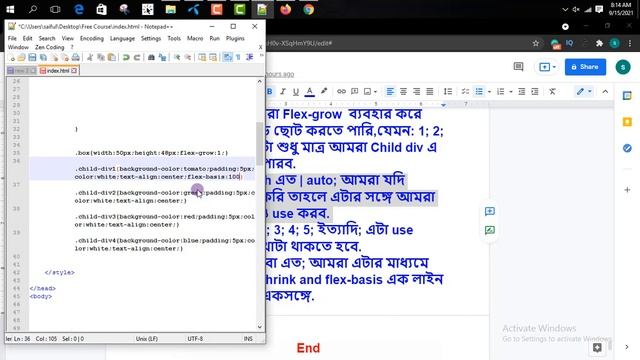640x360 pixels.
Task: Open Editing mode pencil dropdown in Docs
Action: click(584, 91)
